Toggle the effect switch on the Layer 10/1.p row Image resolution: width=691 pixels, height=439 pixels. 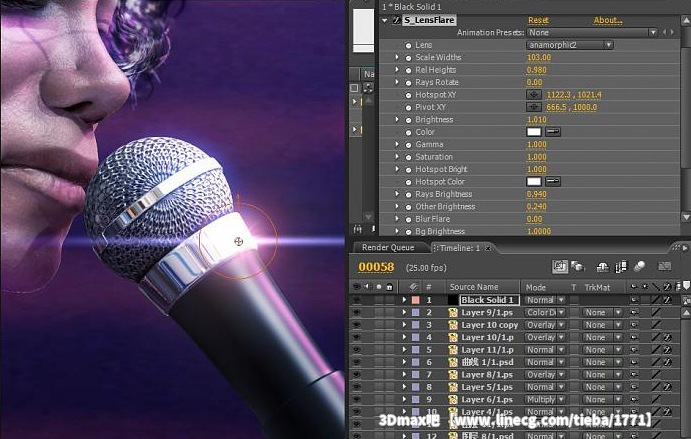point(668,337)
